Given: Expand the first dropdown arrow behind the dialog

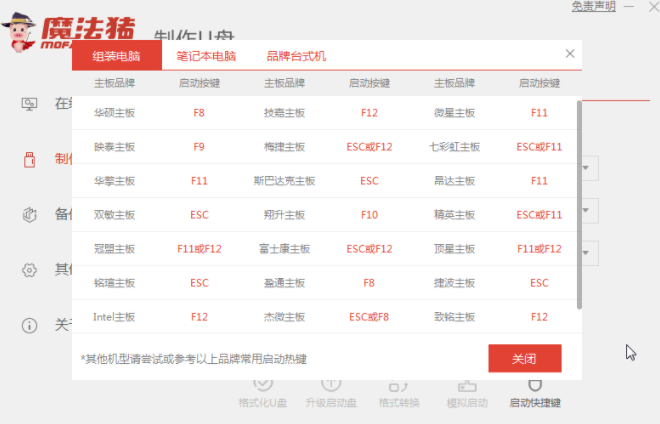Looking at the screenshot, I should click(590, 168).
